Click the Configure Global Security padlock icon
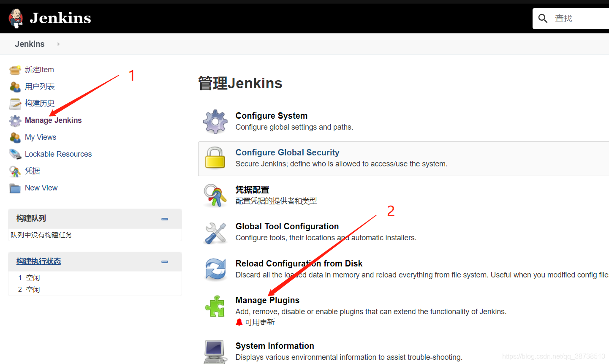The height and width of the screenshot is (364, 609). (x=215, y=158)
